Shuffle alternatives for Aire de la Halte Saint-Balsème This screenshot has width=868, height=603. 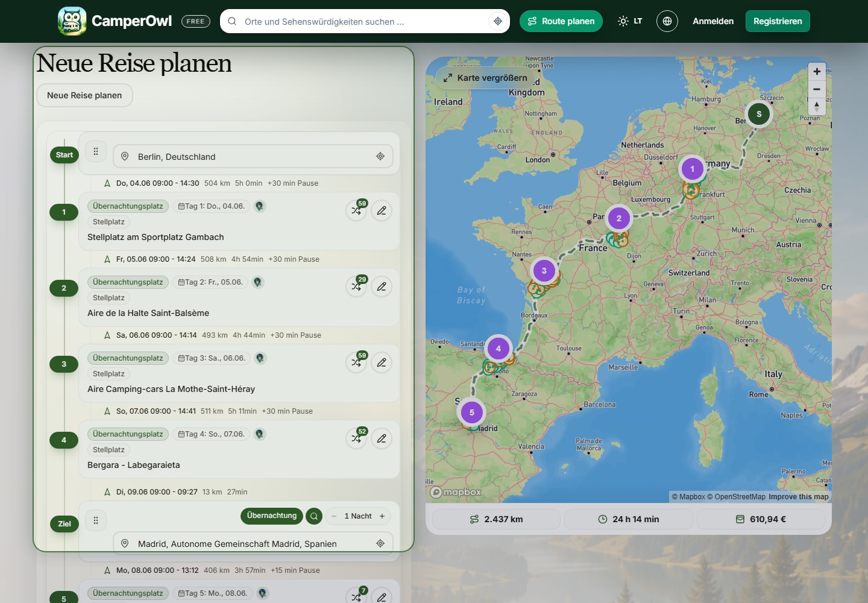pyautogui.click(x=357, y=286)
